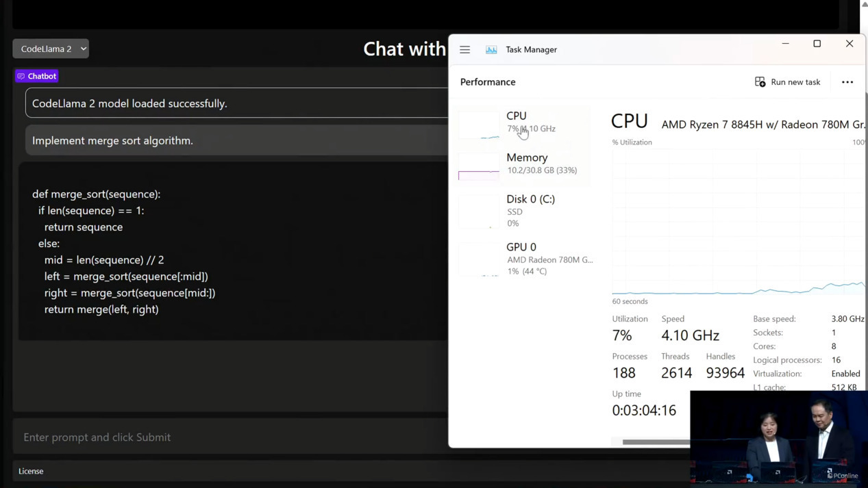This screenshot has height=488, width=868.
Task: Select the GPU 0 performance entry
Action: (x=525, y=258)
